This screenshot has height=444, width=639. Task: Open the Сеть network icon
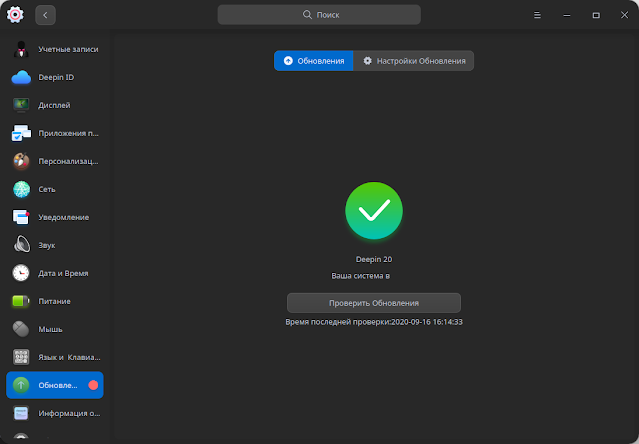(x=21, y=189)
